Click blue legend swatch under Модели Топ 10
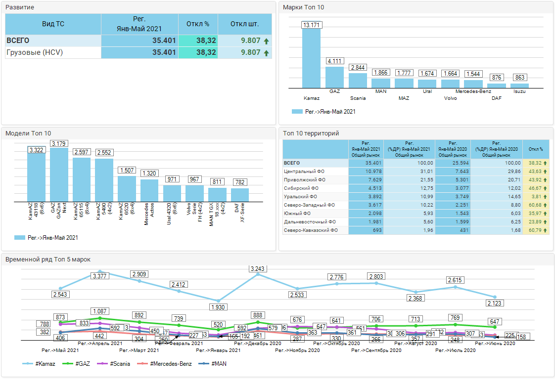 pyautogui.click(x=20, y=238)
